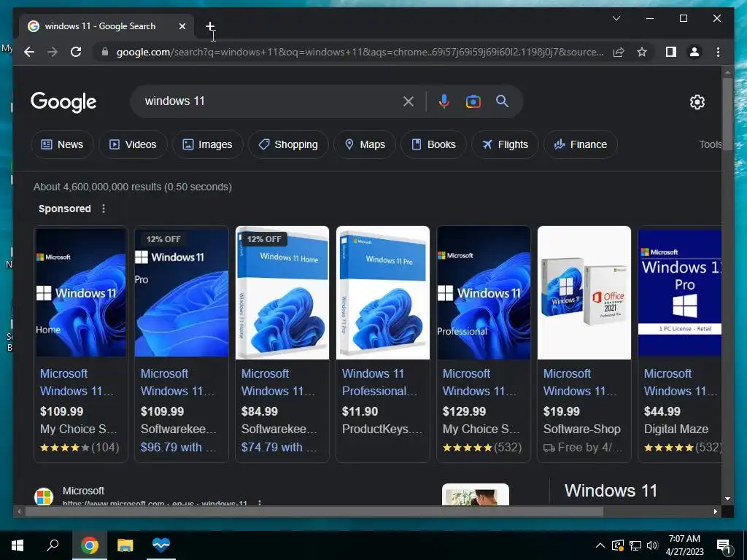
Task: Go to the Google homepage logo
Action: click(63, 101)
